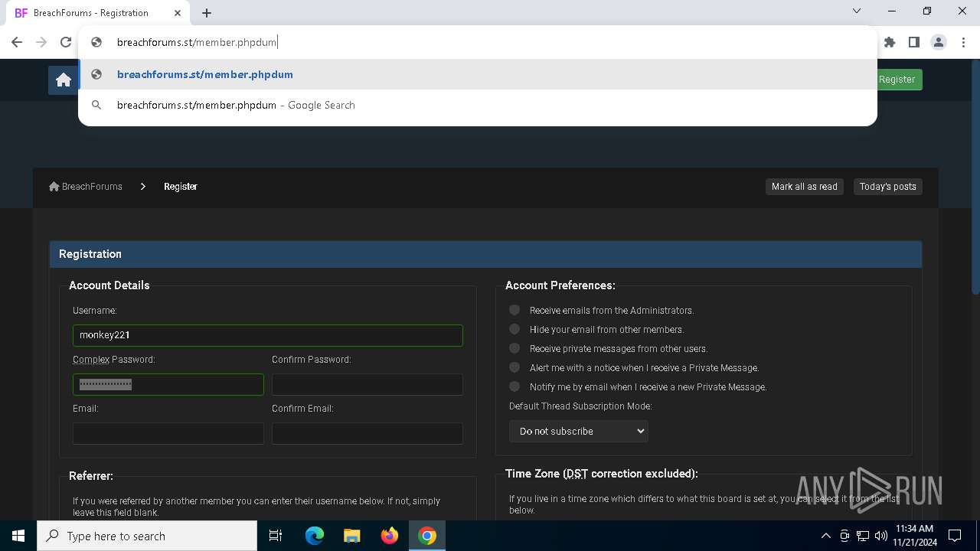Open the Windows Start menu
This screenshot has width=980, height=551.
tap(18, 536)
